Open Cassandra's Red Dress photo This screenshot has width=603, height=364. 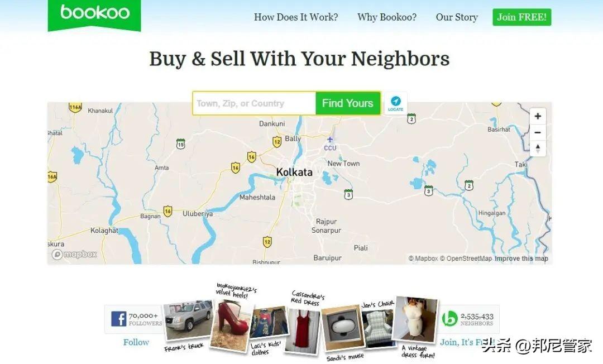pyautogui.click(x=303, y=329)
